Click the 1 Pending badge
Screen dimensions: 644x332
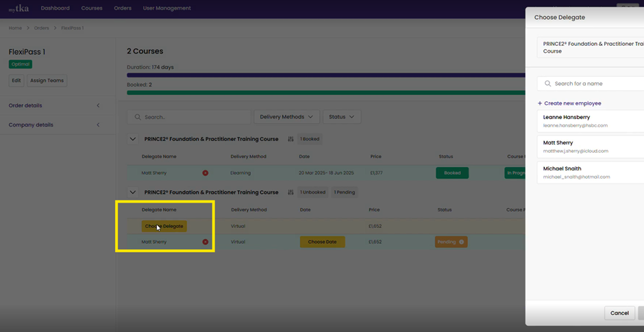point(344,192)
